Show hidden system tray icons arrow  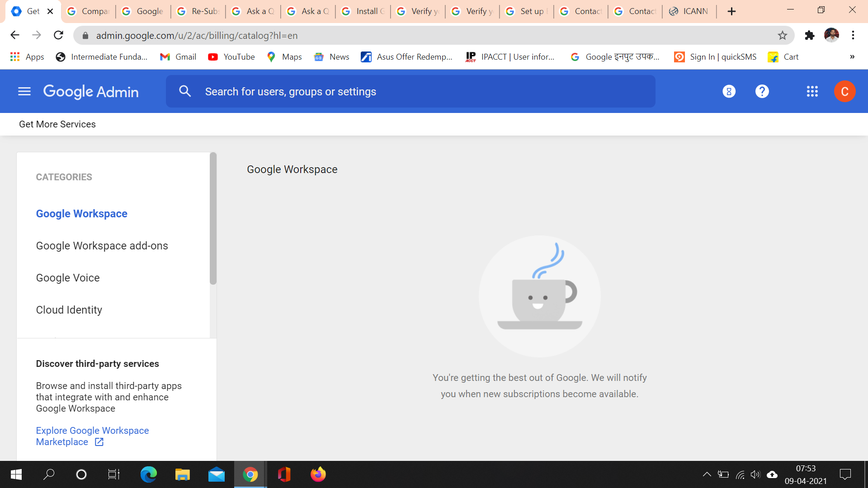point(707,474)
